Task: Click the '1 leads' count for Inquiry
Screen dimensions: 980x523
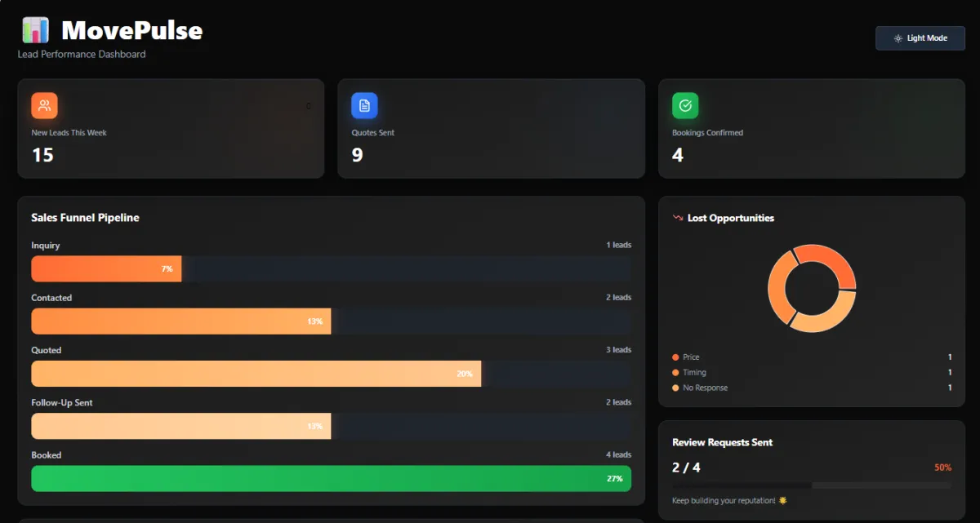Action: [618, 246]
